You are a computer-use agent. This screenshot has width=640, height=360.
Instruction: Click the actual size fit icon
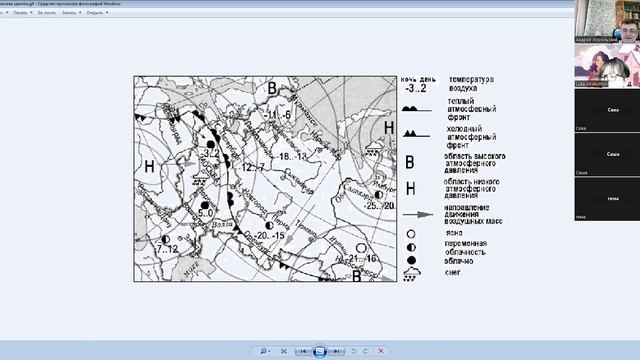(284, 351)
